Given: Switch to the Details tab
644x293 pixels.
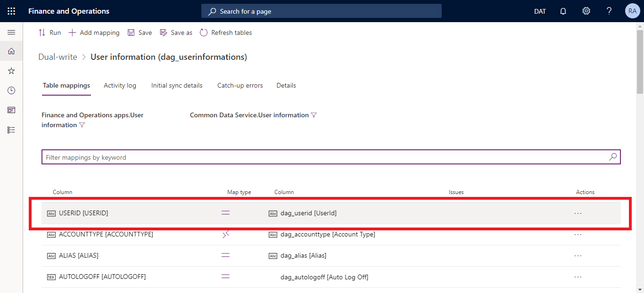Looking at the screenshot, I should coord(286,85).
